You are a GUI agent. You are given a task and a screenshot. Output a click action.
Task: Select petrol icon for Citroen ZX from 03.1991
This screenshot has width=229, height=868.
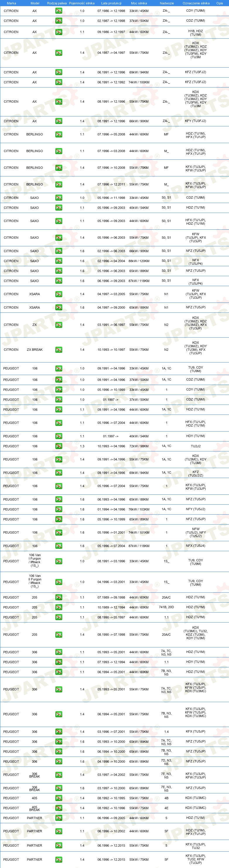point(59,325)
